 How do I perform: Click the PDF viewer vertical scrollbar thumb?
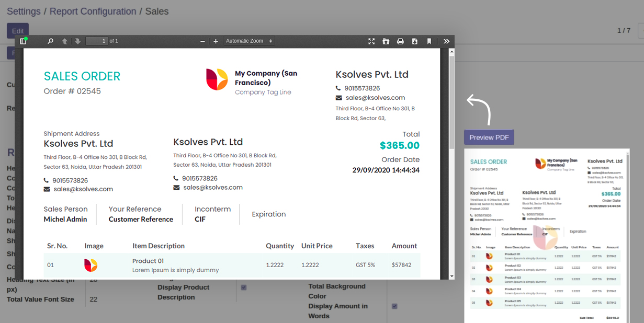[451, 102]
